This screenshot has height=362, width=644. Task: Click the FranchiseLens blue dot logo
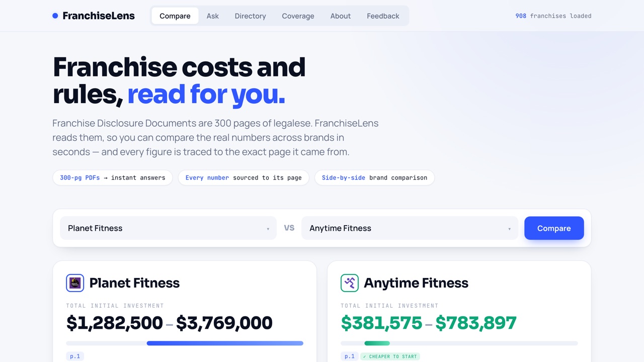(x=55, y=16)
